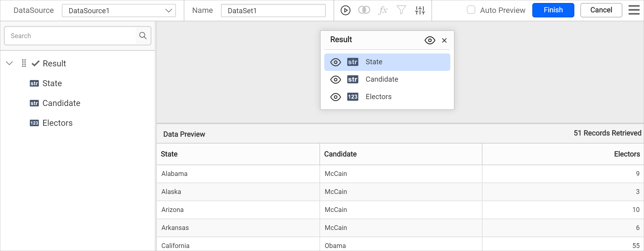Open the query parameters sliders icon

pyautogui.click(x=420, y=11)
